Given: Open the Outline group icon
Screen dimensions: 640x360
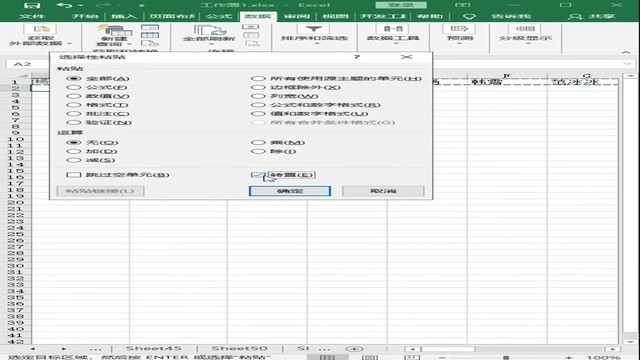Looking at the screenshot, I should point(525,29).
